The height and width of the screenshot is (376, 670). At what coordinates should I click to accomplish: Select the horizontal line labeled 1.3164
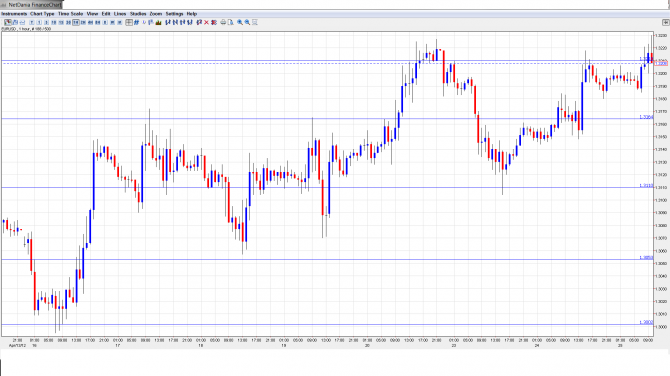coord(327,119)
